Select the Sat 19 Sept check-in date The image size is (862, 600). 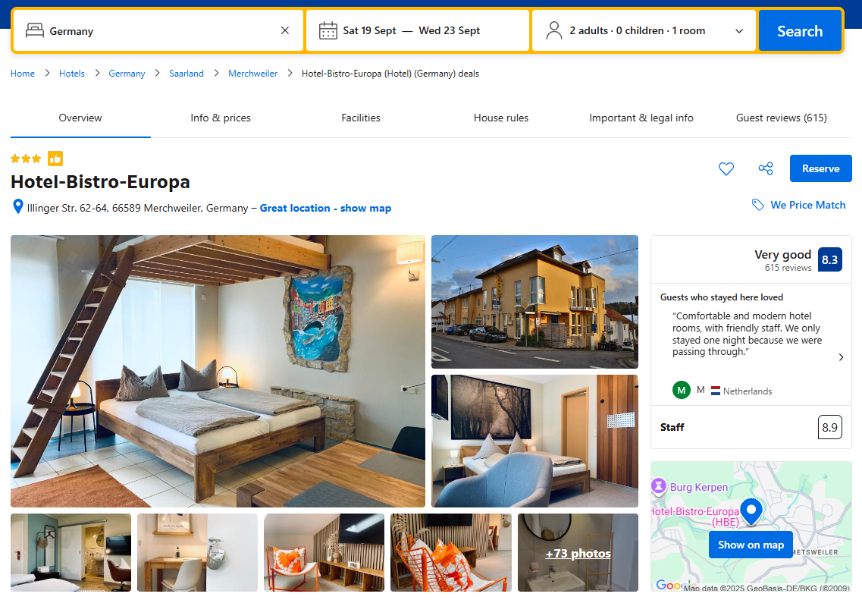[369, 30]
